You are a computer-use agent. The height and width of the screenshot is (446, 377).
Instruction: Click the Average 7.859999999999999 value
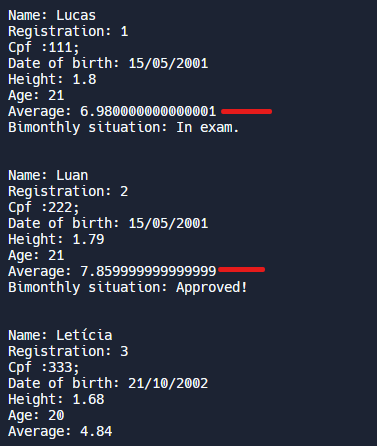point(148,271)
